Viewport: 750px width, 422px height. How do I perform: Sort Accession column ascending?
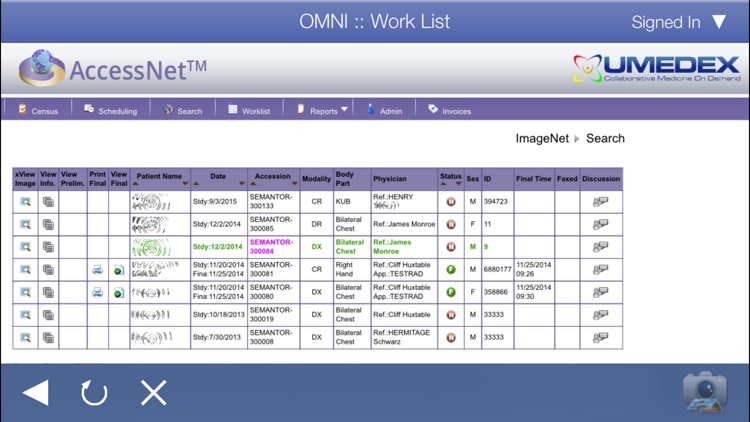coord(253,184)
